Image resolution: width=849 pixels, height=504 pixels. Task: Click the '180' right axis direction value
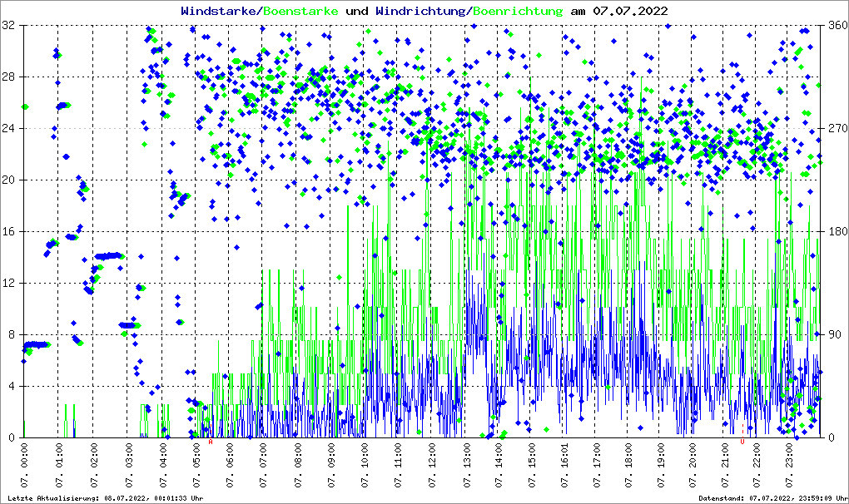pos(836,231)
